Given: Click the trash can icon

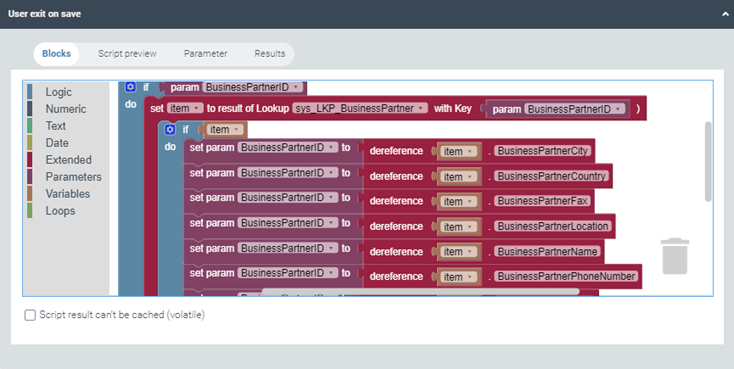Looking at the screenshot, I should click(675, 256).
